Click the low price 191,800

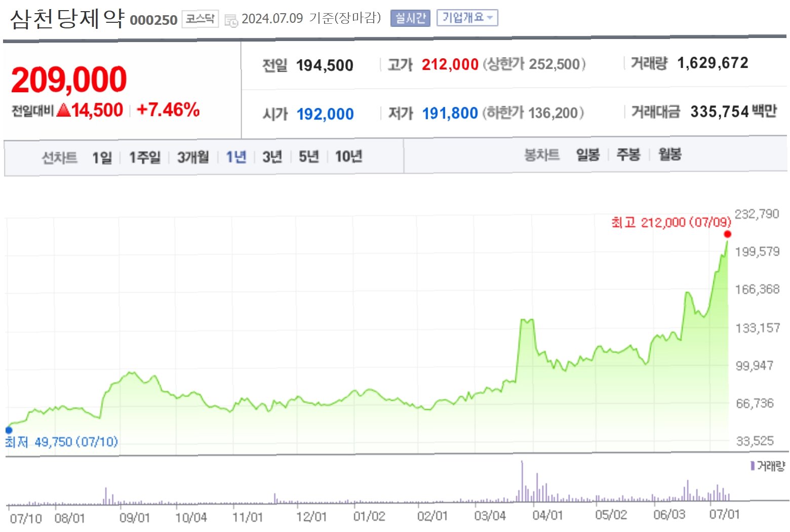450,113
